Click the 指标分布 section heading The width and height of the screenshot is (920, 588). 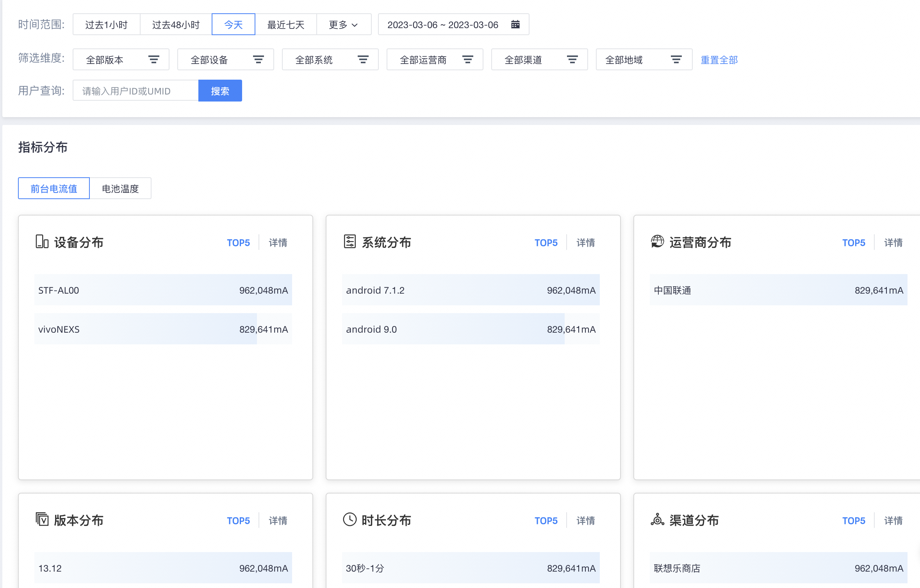pyautogui.click(x=43, y=147)
